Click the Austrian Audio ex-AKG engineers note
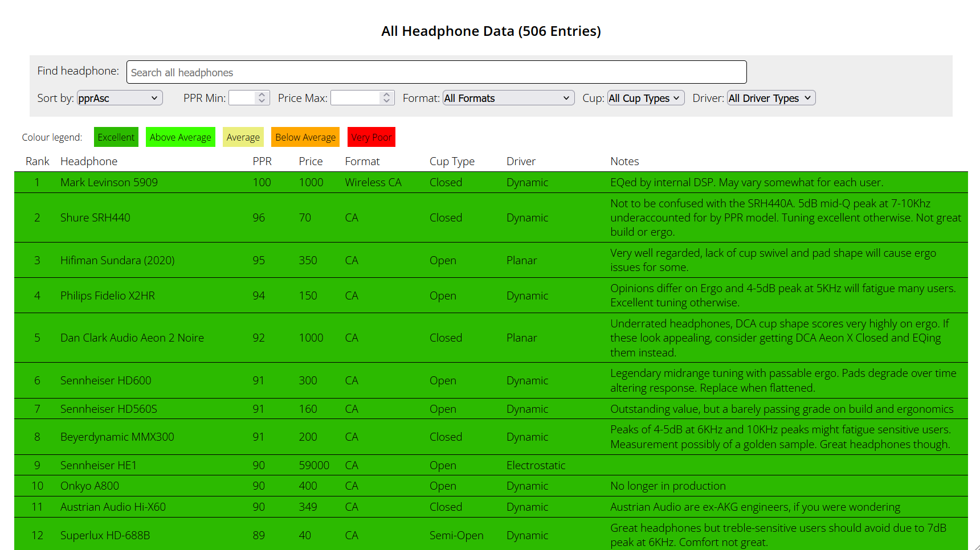This screenshot has height=550, width=980. coord(755,507)
